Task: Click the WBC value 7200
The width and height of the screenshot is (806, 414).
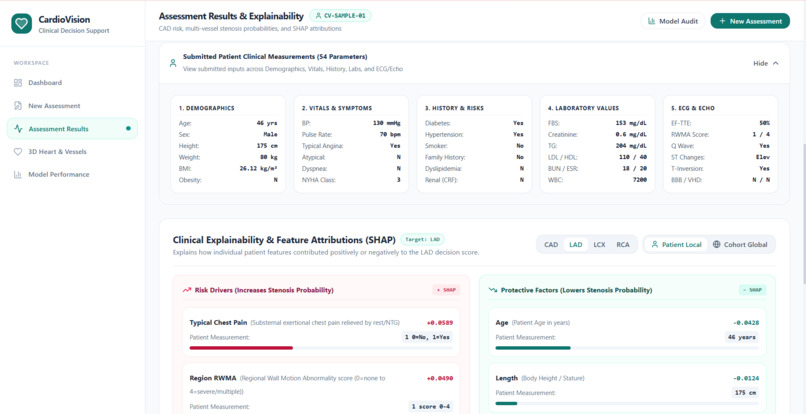Action: point(640,180)
